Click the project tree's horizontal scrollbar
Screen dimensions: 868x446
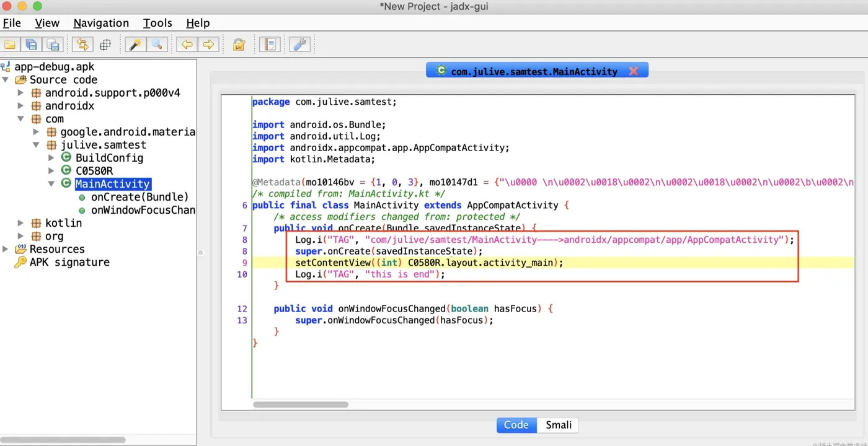pos(63,440)
